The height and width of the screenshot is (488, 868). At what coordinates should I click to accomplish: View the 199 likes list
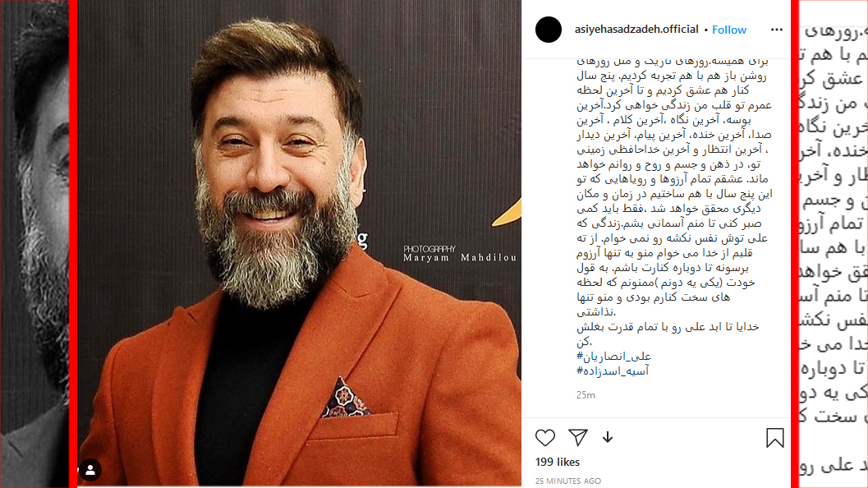coord(558,462)
